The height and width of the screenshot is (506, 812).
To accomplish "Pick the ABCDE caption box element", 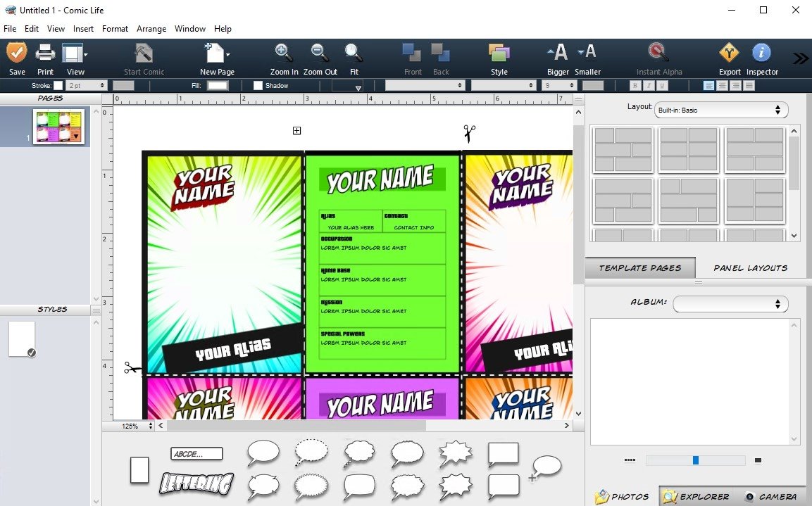I will tap(196, 454).
